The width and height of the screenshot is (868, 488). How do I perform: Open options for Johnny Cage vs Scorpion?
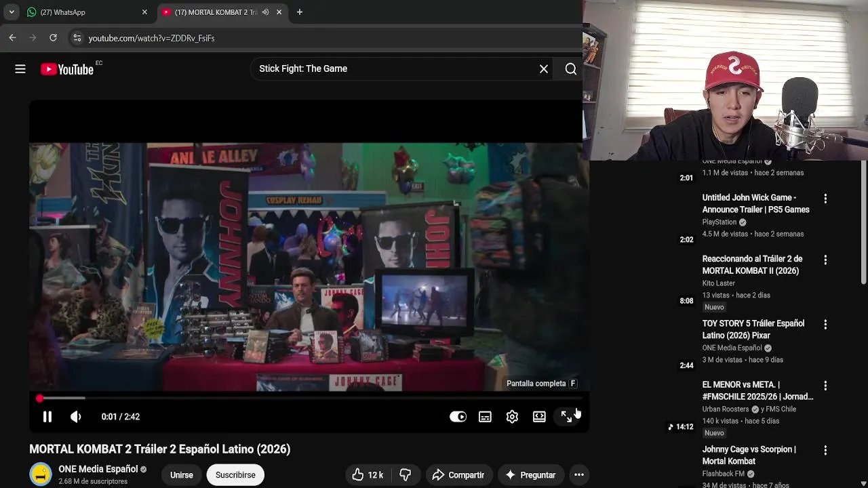tap(825, 450)
